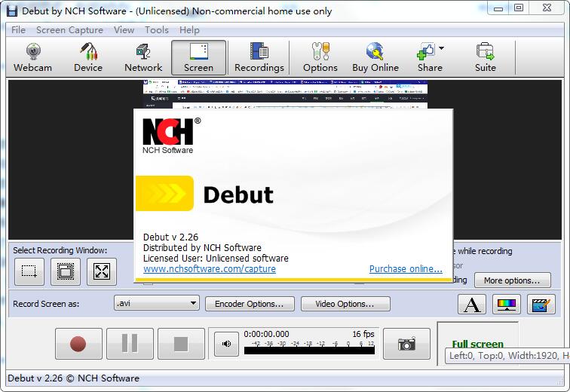Open the Options settings icon
The width and height of the screenshot is (570, 392).
[x=320, y=58]
